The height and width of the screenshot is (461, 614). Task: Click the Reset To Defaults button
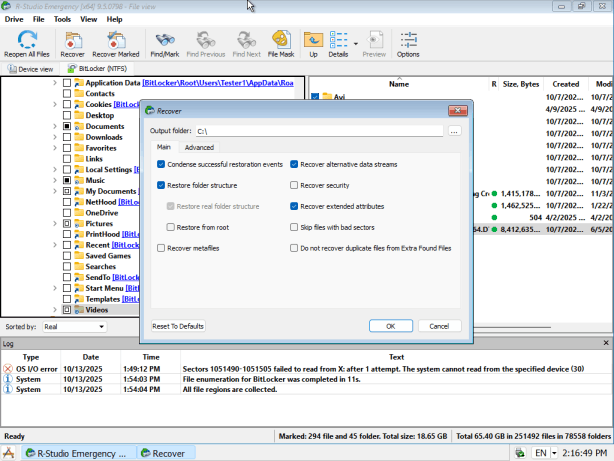click(178, 326)
